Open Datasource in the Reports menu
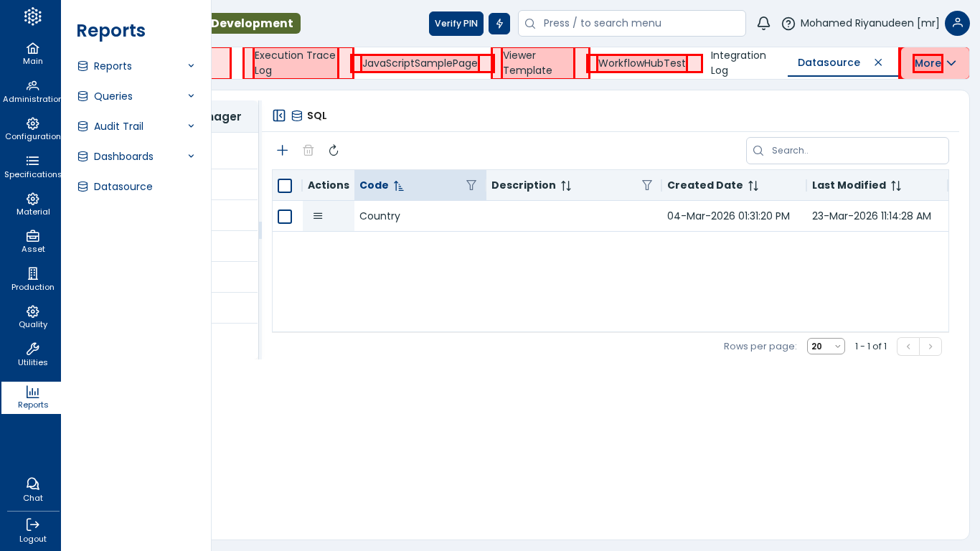 tap(123, 187)
